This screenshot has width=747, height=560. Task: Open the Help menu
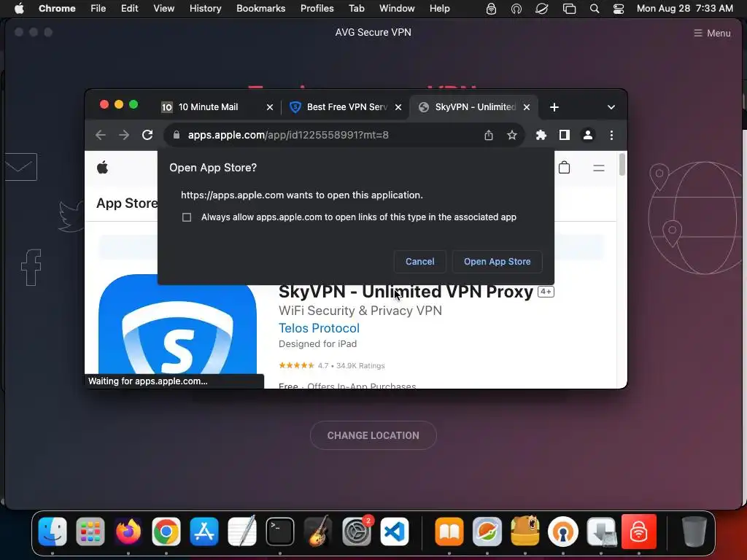pos(439,9)
